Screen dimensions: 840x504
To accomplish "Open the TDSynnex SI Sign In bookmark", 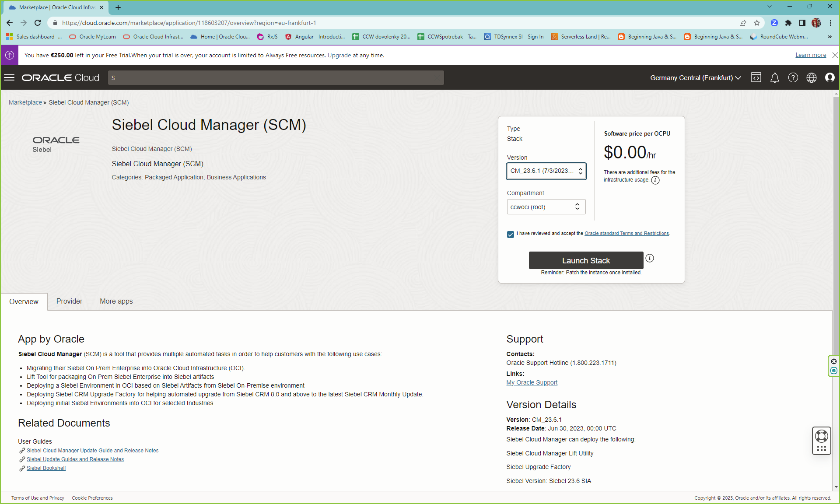I will (514, 37).
